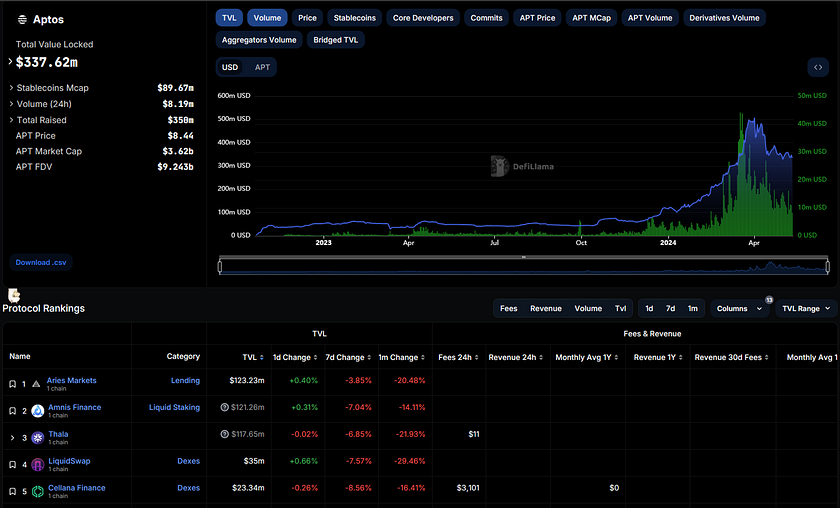
Task: Click the Aptos chain logo icon
Action: point(22,20)
